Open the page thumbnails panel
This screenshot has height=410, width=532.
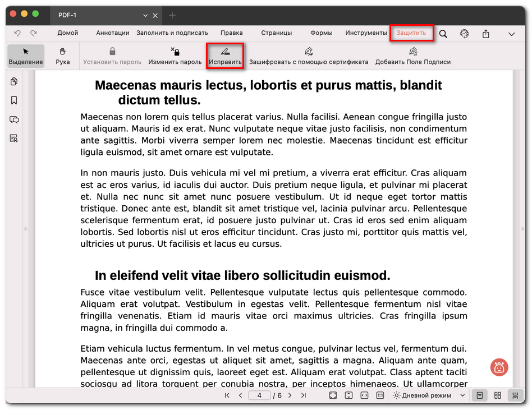click(14, 81)
